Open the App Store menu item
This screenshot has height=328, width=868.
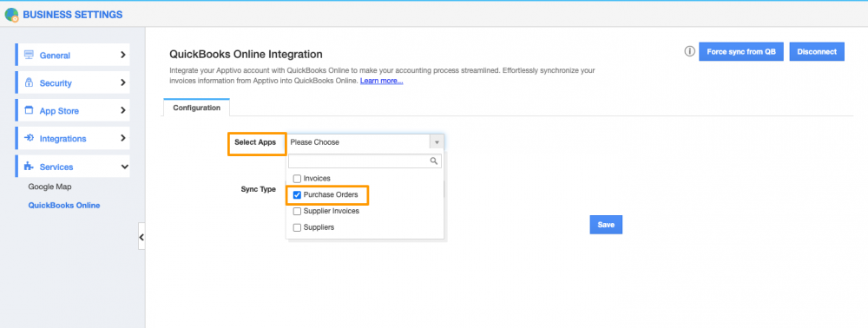click(73, 110)
